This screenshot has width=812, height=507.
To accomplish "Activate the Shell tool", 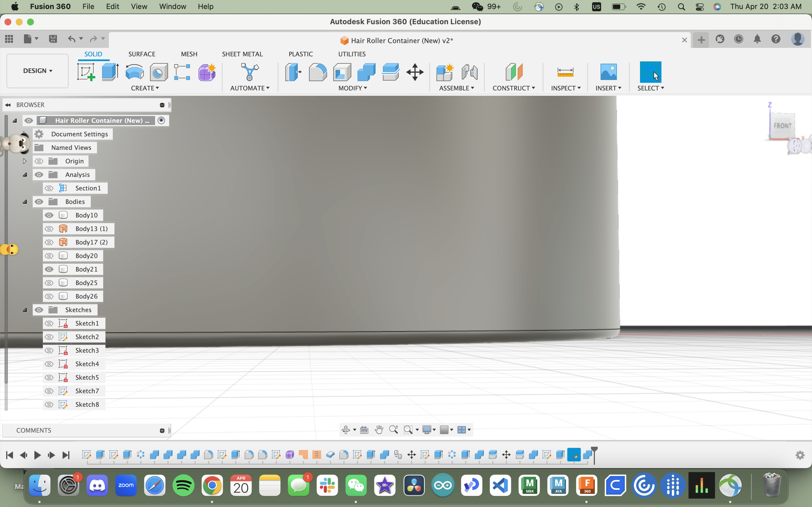I will coord(342,72).
